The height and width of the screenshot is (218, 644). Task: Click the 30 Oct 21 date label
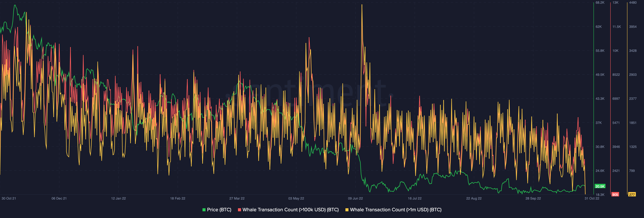[x=9, y=199]
